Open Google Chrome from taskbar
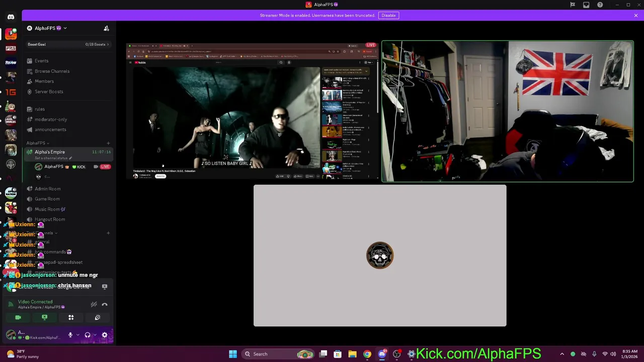644x362 pixels. 367,354
